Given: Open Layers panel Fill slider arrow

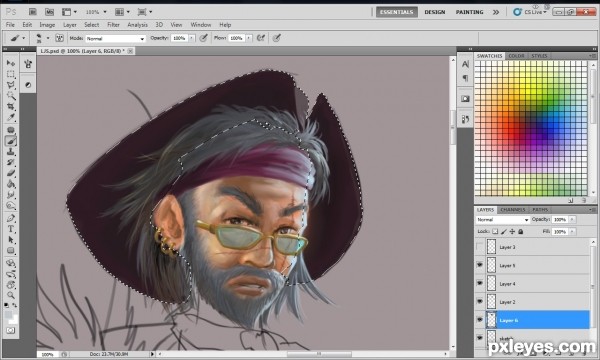Looking at the screenshot, I should 572,231.
